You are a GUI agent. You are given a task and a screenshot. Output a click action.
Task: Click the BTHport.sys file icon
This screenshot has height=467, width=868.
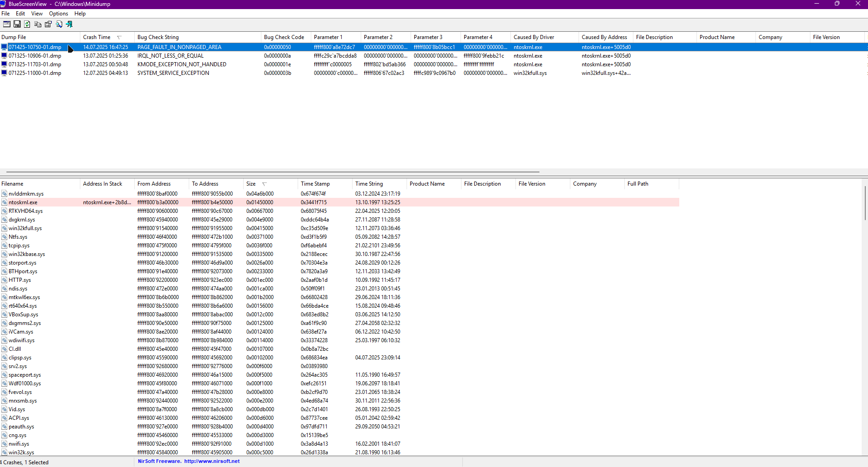coord(4,271)
